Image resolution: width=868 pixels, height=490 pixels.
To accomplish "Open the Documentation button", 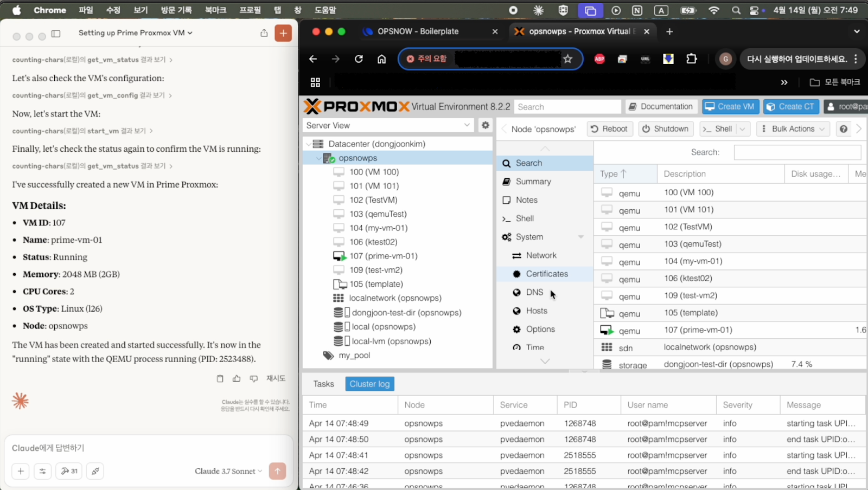I will (x=661, y=107).
